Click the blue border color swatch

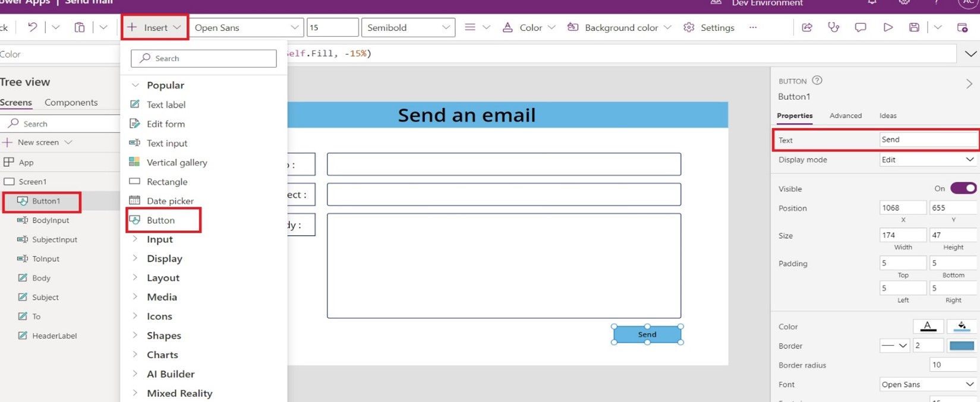(962, 346)
